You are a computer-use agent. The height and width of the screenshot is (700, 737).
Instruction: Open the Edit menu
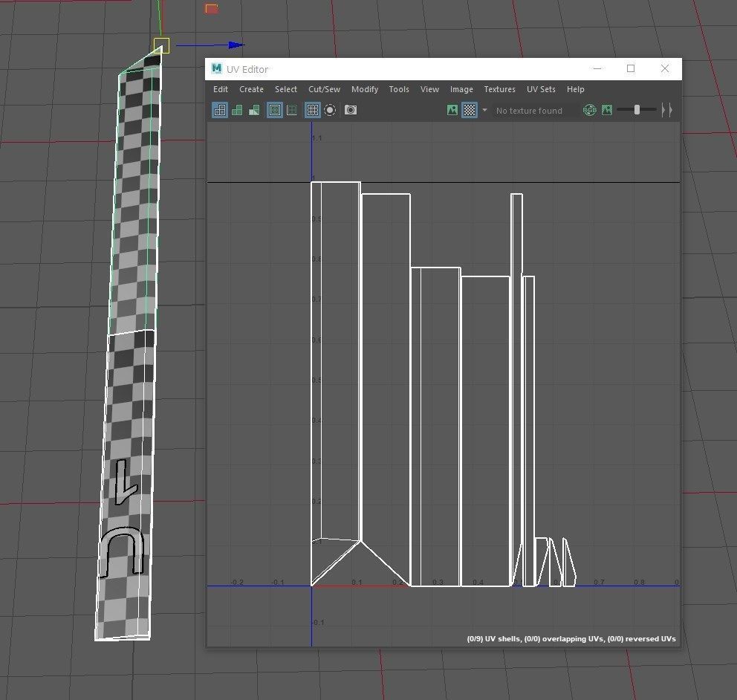tap(221, 89)
